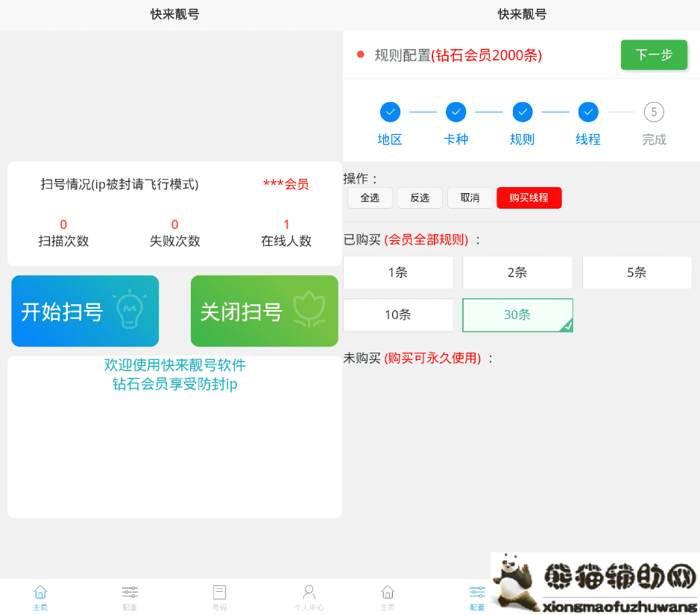Screen dimensions: 700x615
Task: Open 配置 settings via the sliders icon
Action: [x=130, y=593]
